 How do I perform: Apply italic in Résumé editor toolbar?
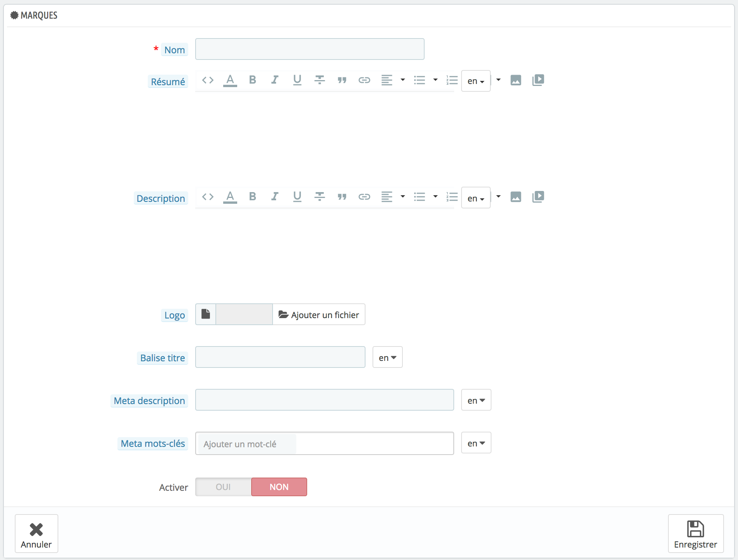coord(275,80)
